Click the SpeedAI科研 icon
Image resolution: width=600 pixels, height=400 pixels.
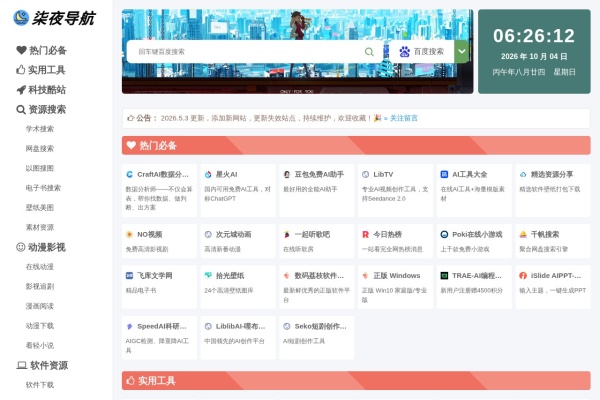point(129,327)
